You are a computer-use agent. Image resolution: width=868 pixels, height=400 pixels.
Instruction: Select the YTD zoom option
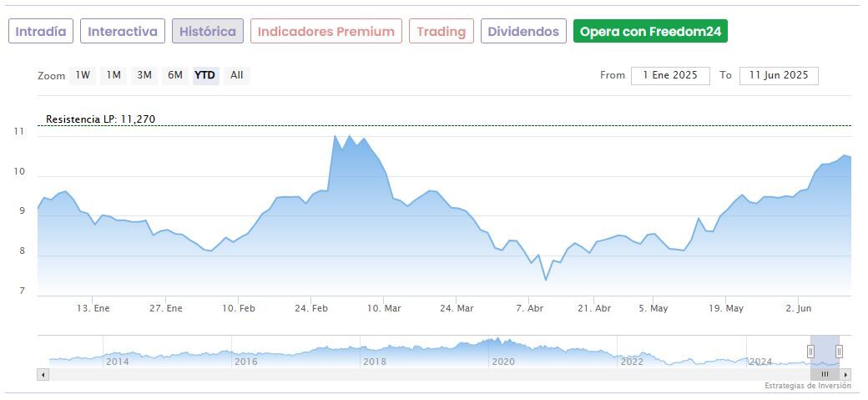(x=205, y=75)
